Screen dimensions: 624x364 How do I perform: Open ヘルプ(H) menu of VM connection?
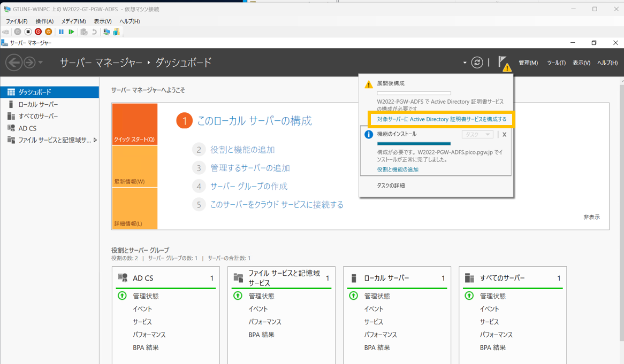[x=130, y=21]
